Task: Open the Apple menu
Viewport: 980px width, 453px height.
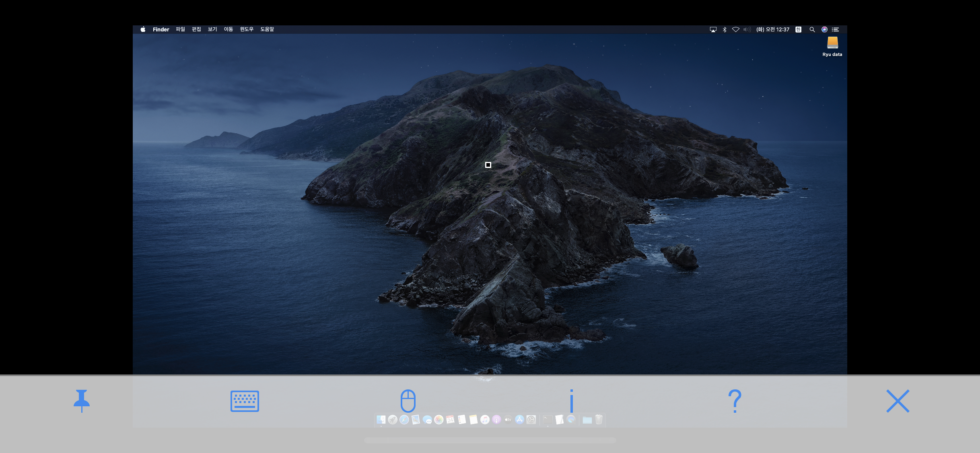Action: coord(143,29)
